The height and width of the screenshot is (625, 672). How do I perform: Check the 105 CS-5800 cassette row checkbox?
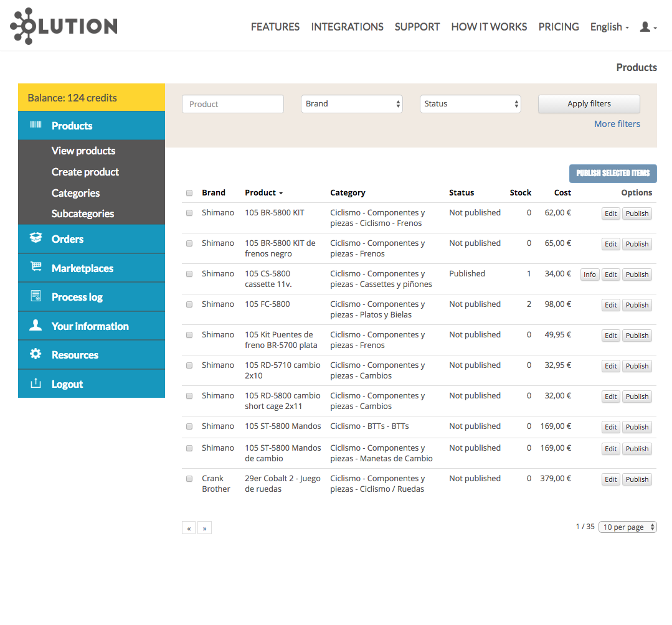point(189,274)
